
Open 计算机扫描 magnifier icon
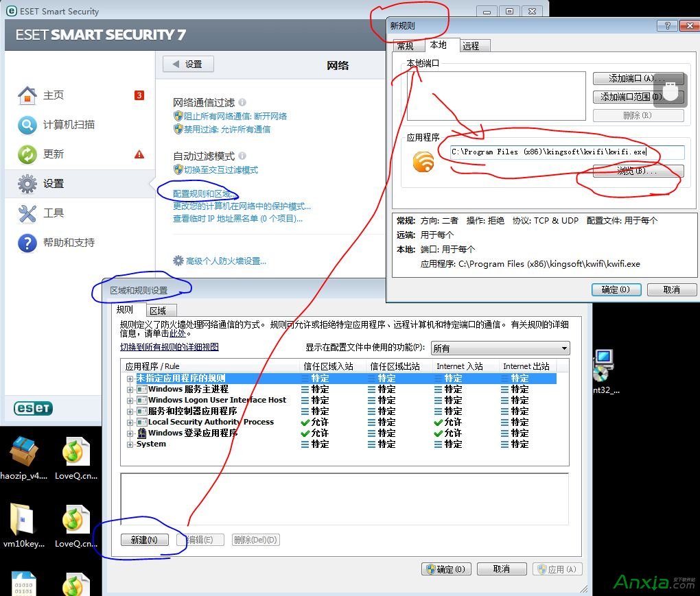tap(27, 125)
